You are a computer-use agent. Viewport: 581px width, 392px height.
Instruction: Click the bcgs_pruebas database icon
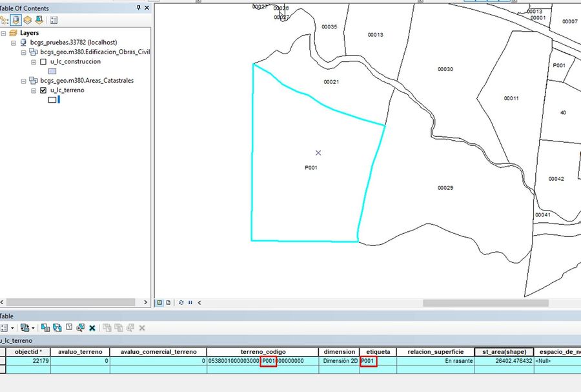23,42
